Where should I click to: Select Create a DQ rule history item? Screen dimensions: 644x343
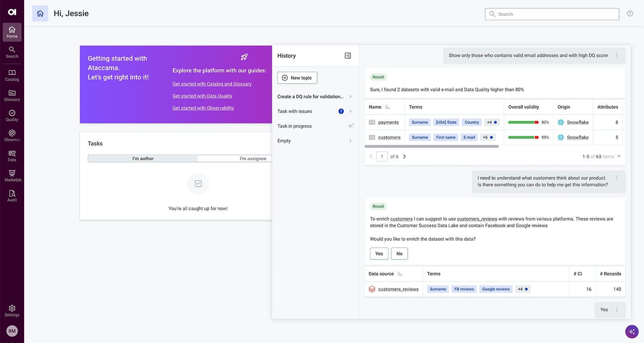[310, 97]
